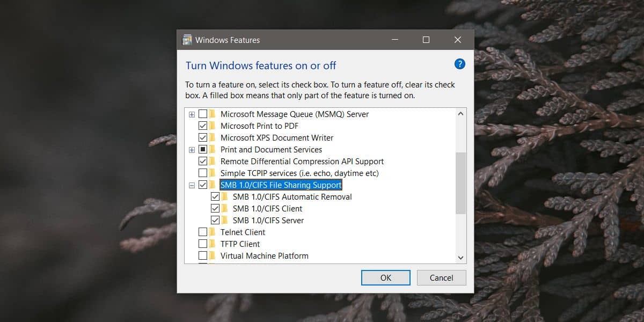644x322 pixels.
Task: Click folder icon beside Print and Document Services
Action: click(x=213, y=149)
